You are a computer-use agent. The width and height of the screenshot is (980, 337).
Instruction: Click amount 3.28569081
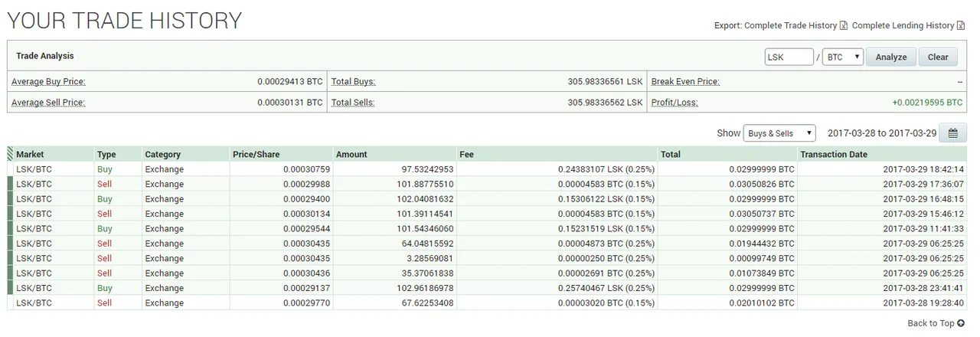[430, 259]
